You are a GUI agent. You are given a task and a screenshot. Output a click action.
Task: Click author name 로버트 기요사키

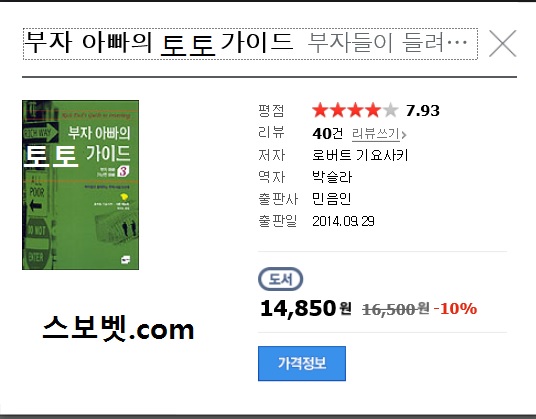(360, 155)
